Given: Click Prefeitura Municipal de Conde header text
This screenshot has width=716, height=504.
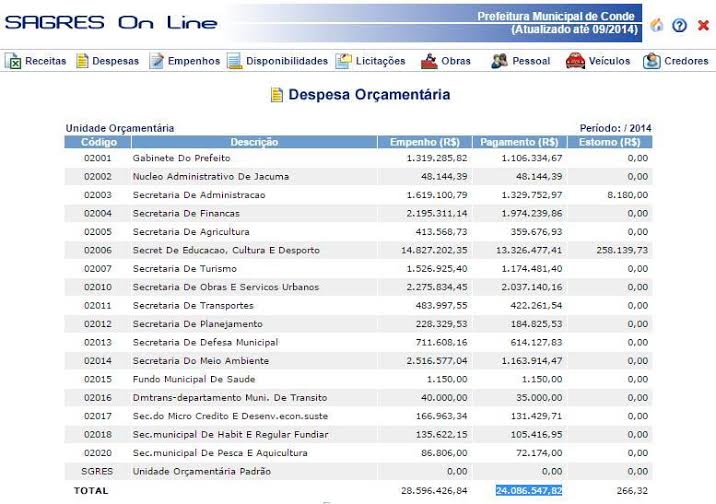Looking at the screenshot, I should click(x=556, y=16).
